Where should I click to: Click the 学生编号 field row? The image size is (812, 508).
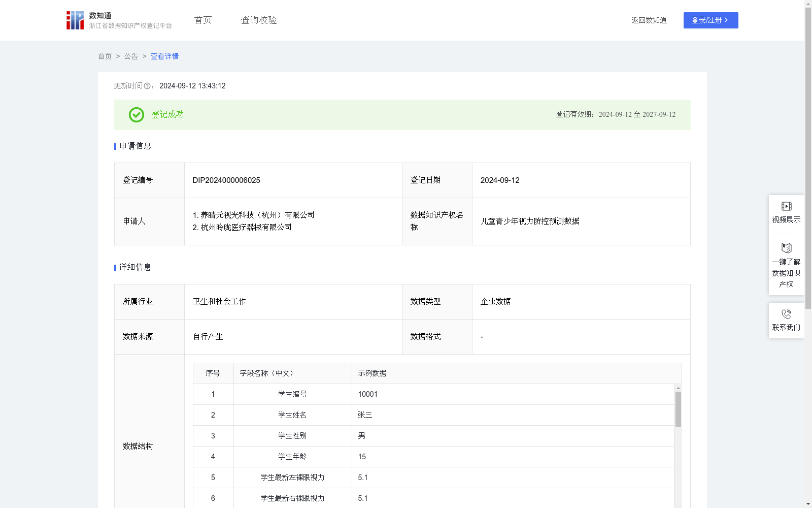pyautogui.click(x=433, y=394)
